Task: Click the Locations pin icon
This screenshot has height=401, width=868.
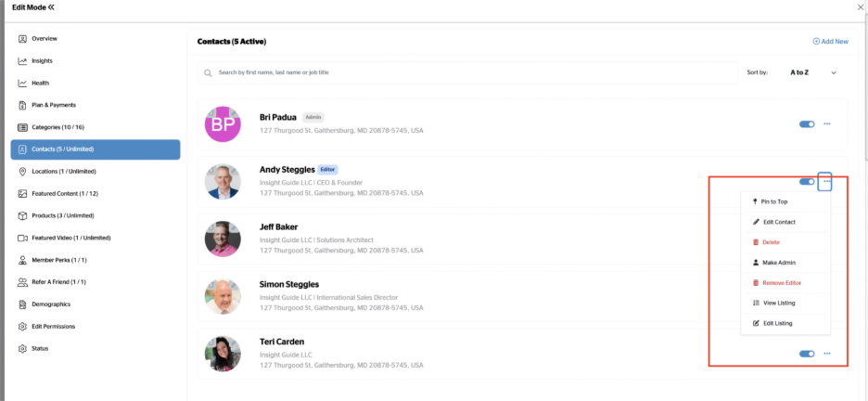Action: coord(22,172)
